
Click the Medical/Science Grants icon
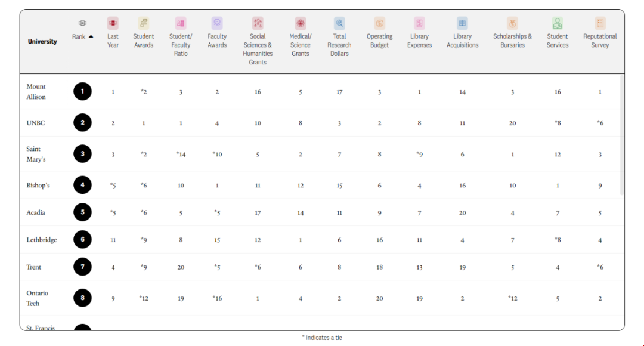301,24
